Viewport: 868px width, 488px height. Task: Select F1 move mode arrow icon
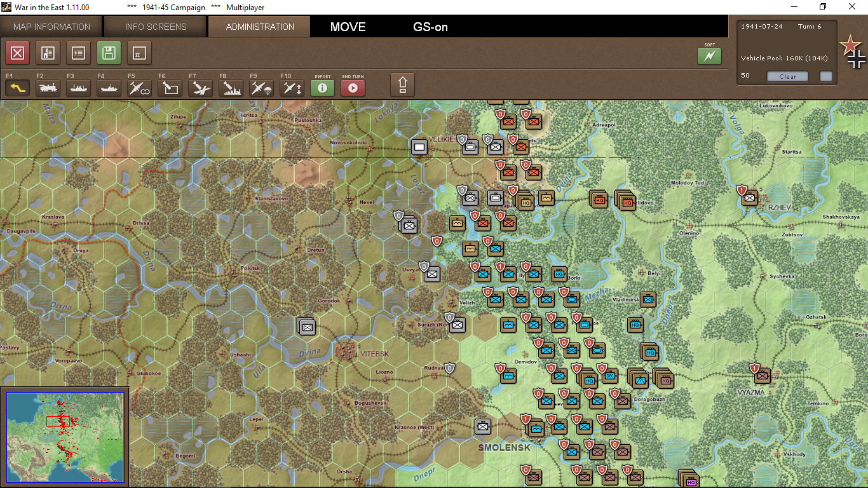click(x=18, y=88)
